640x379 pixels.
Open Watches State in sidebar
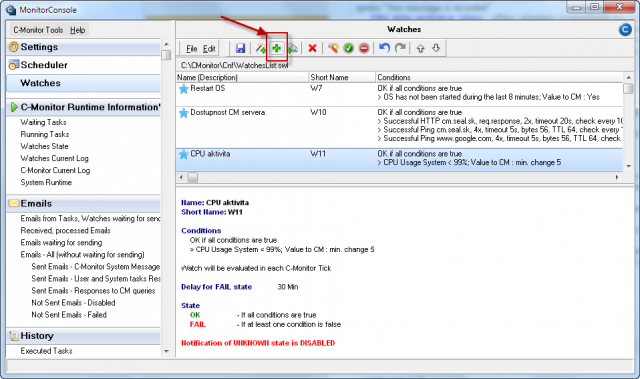44,146
